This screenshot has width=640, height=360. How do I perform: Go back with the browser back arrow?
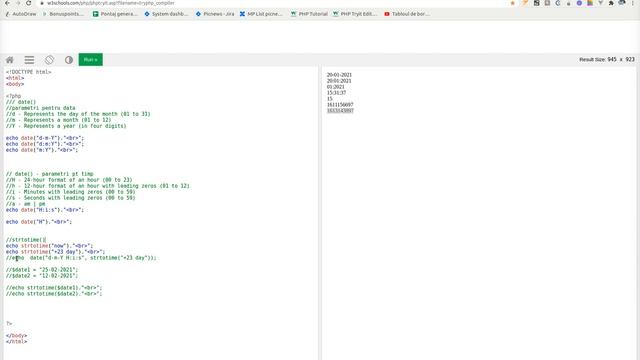coord(7,3)
